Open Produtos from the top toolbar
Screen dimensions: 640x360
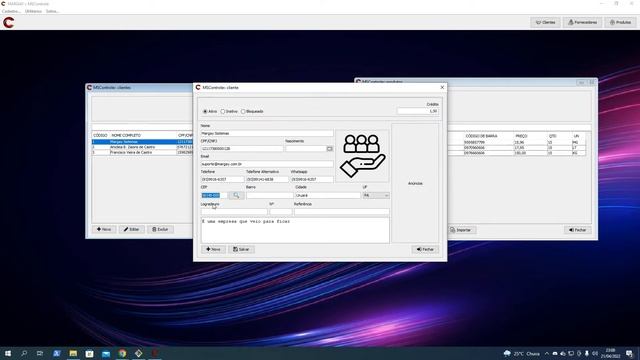pos(620,22)
